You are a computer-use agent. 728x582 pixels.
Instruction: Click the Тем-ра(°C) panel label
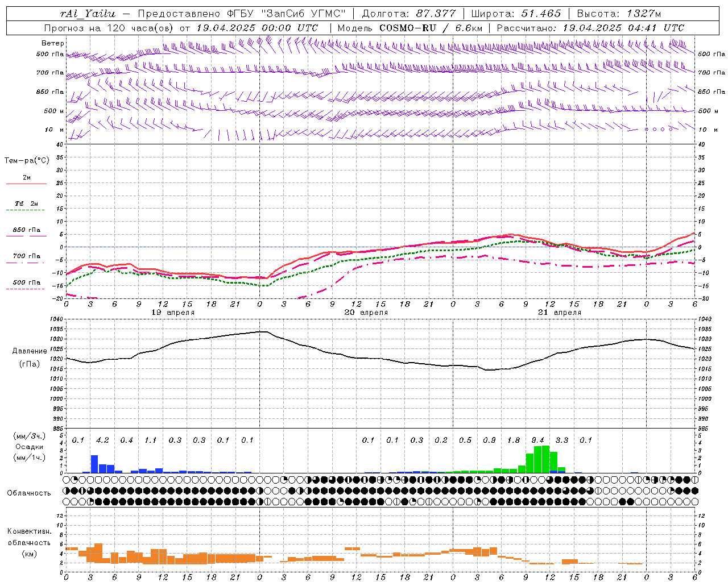27,161
